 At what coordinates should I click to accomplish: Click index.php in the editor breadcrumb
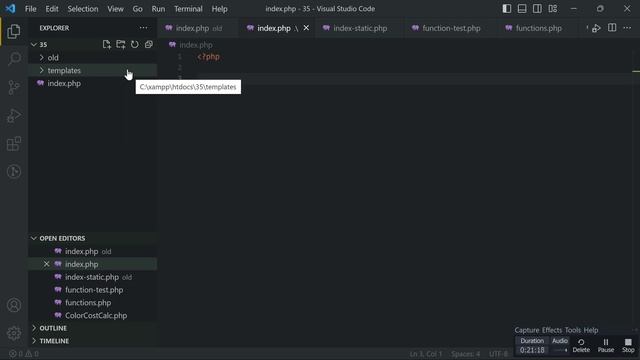tap(196, 45)
